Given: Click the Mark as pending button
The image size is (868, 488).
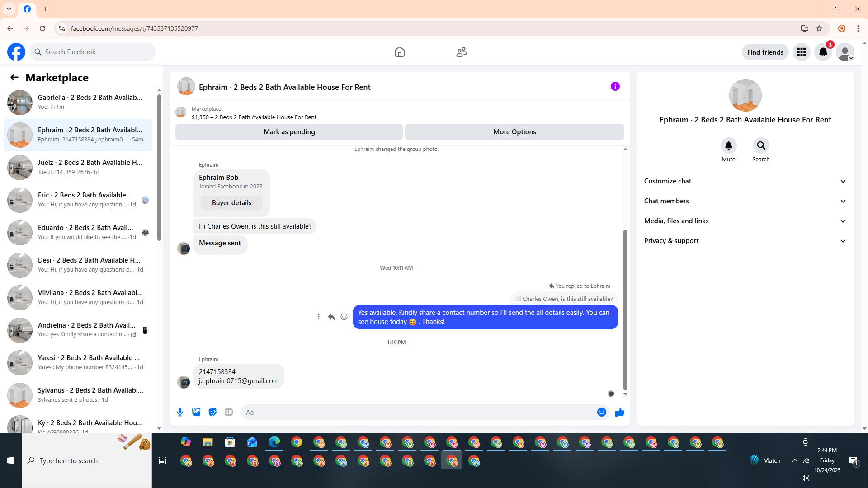Looking at the screenshot, I should [289, 132].
